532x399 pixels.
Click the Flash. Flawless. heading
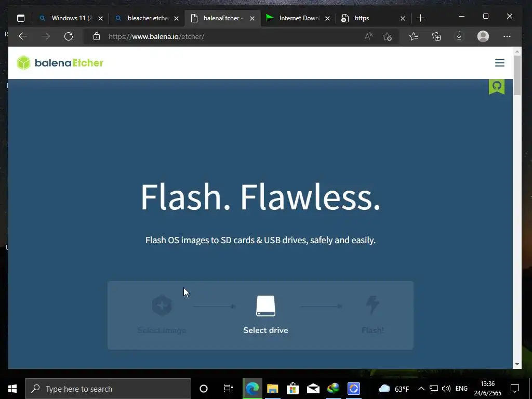coord(261,197)
